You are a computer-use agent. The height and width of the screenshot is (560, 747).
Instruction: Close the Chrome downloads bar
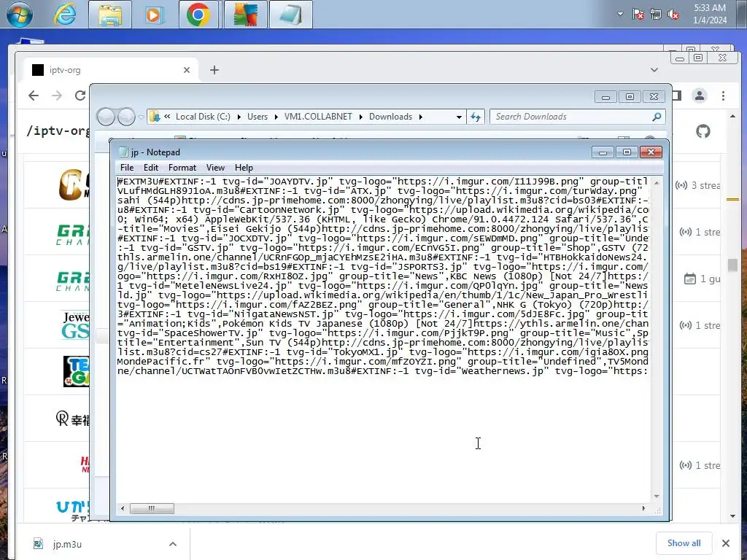pos(726,542)
